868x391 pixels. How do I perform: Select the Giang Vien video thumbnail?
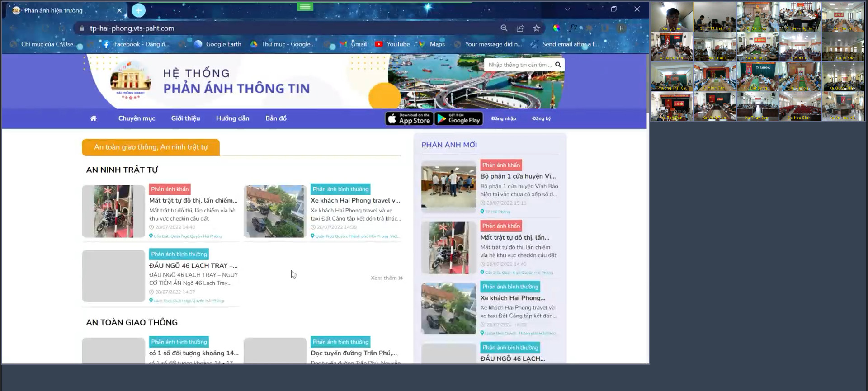pyautogui.click(x=672, y=17)
